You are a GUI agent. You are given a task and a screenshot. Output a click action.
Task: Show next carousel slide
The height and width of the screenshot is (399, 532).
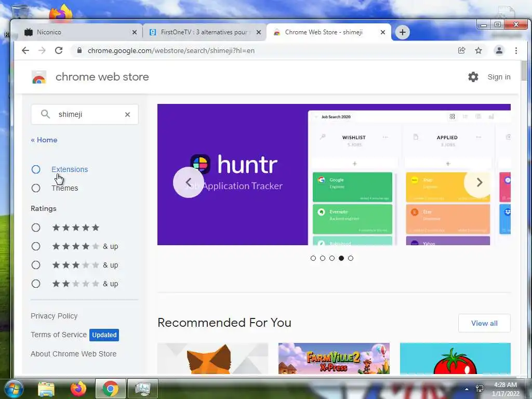(x=479, y=182)
